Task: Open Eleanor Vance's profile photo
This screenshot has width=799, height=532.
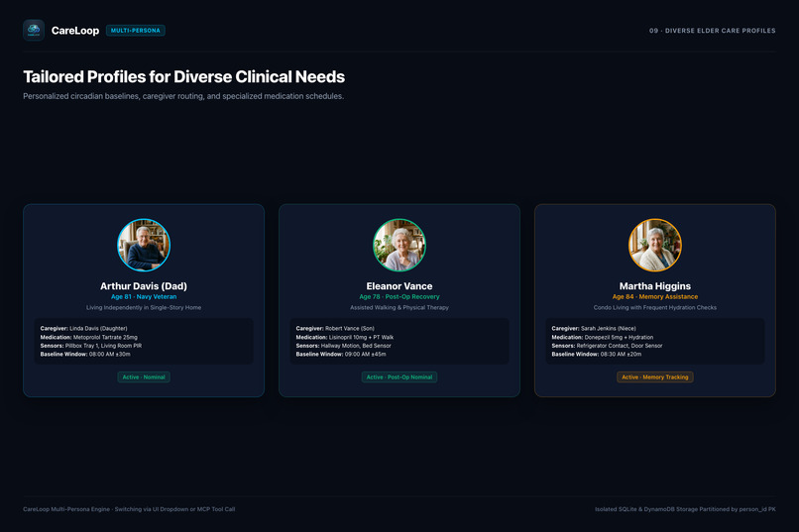Action: 399,245
